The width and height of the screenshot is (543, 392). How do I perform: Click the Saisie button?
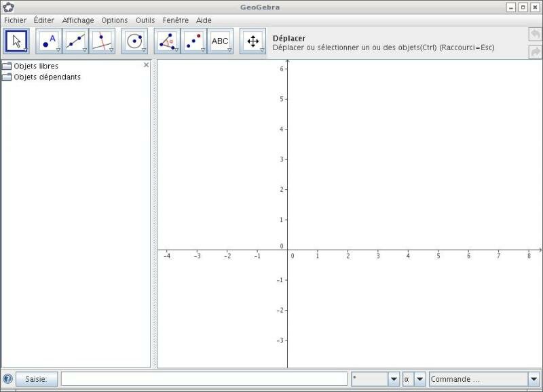(37, 379)
